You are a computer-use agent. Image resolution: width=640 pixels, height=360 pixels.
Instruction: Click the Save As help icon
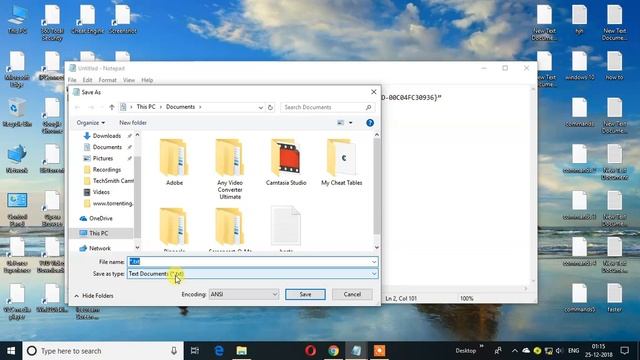click(x=370, y=123)
